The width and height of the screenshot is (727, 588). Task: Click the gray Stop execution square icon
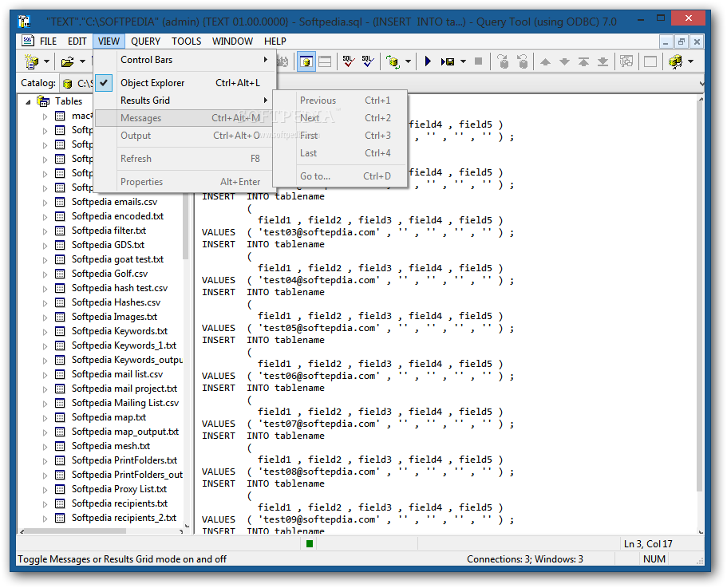[479, 61]
